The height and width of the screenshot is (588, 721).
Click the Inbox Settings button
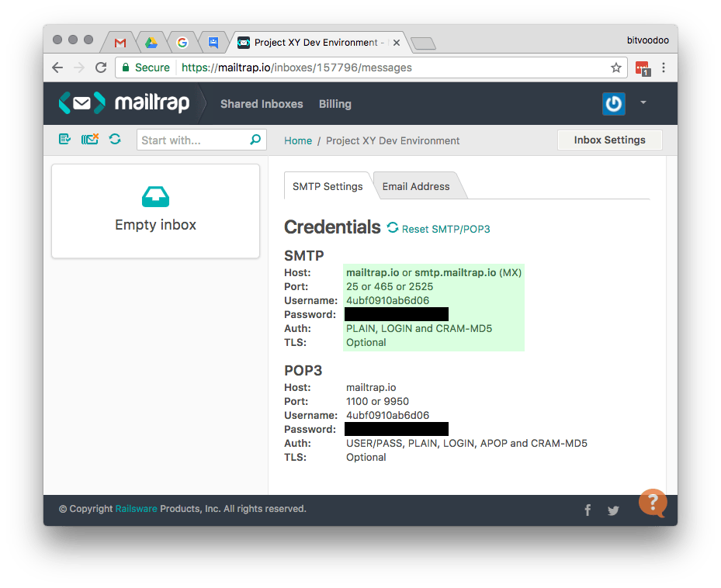pos(609,140)
